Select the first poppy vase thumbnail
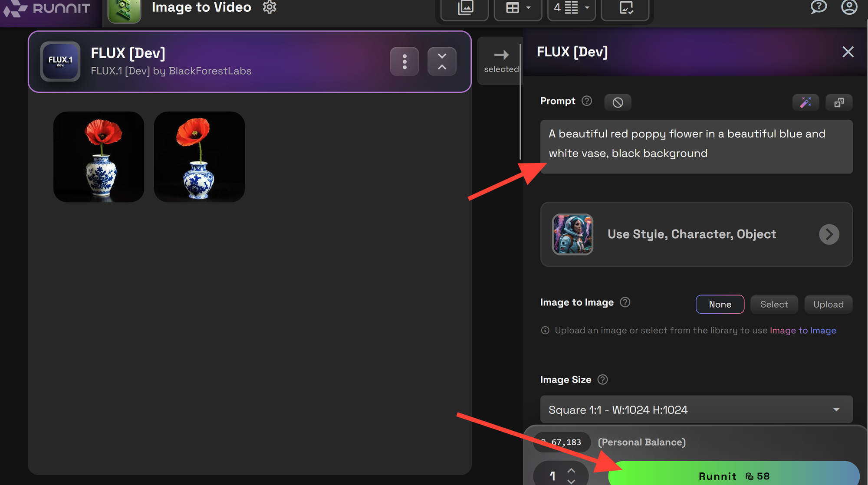 [99, 157]
